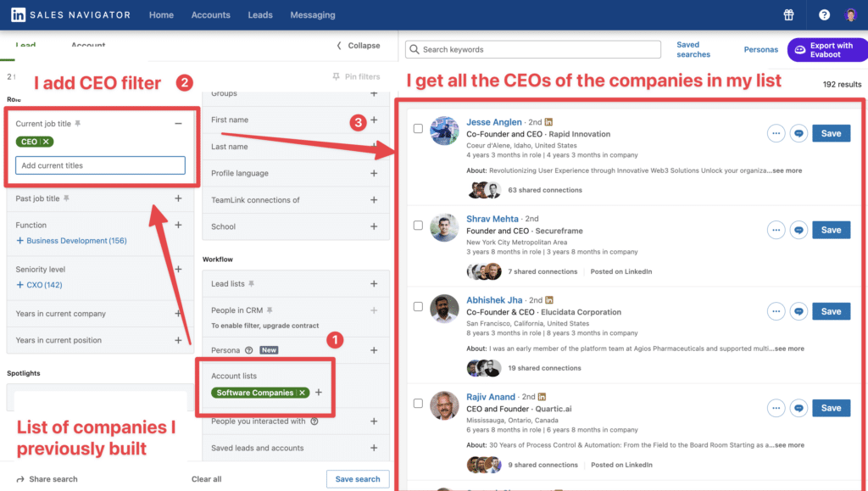
Task: Expand TeamLink connections of filter
Action: pos(374,200)
